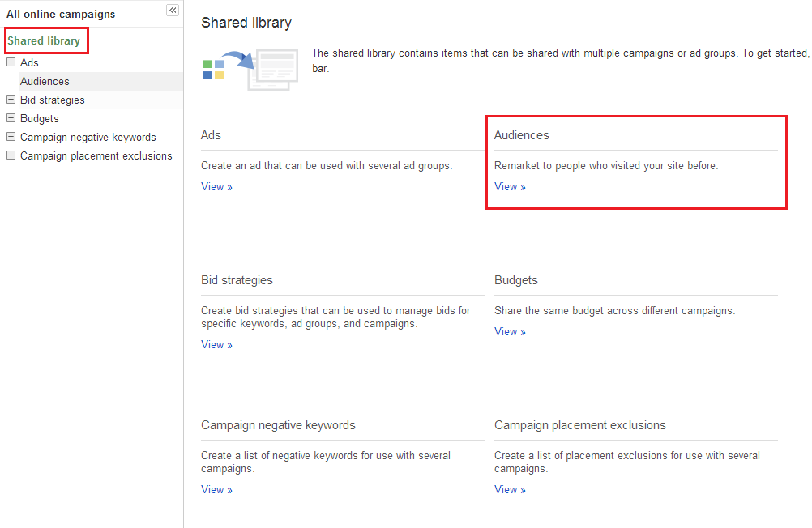Open View under the Budgets section
The height and width of the screenshot is (528, 812).
[x=509, y=331]
